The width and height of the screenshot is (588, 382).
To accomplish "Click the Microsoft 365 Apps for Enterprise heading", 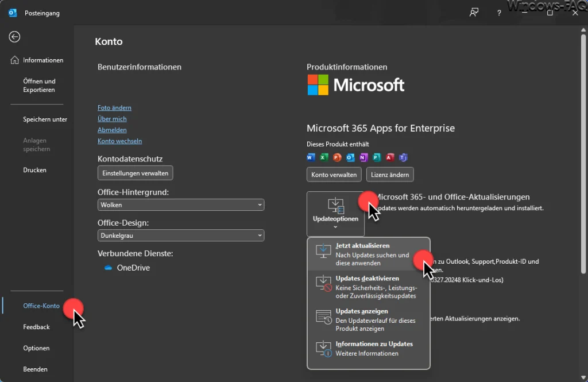I will (x=381, y=128).
